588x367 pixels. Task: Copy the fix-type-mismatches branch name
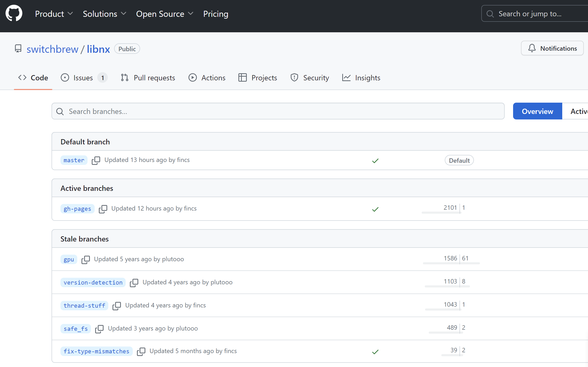coord(141,352)
